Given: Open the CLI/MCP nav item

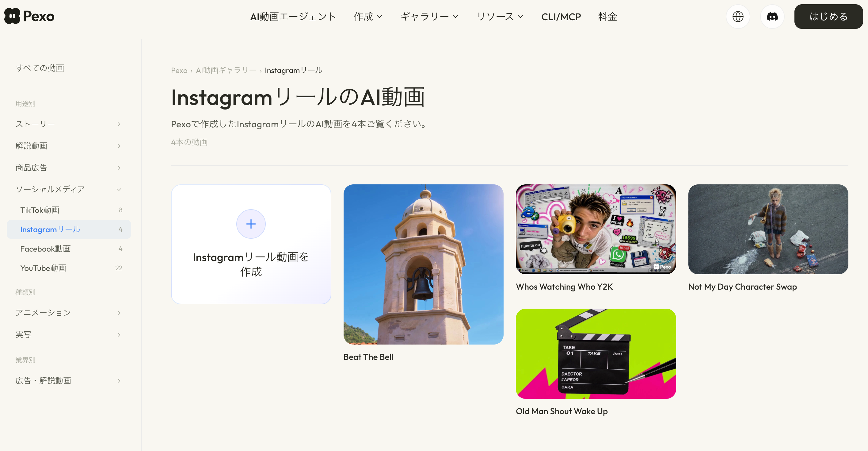Looking at the screenshot, I should tap(561, 17).
